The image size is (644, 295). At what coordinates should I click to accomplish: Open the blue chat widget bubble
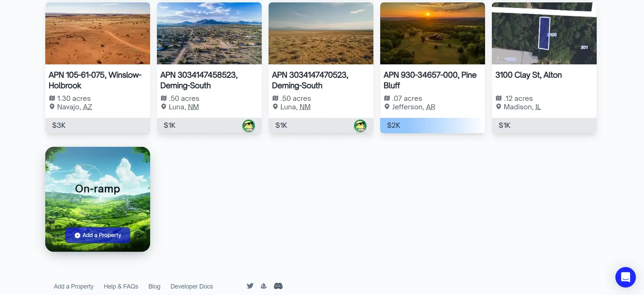coord(625,277)
